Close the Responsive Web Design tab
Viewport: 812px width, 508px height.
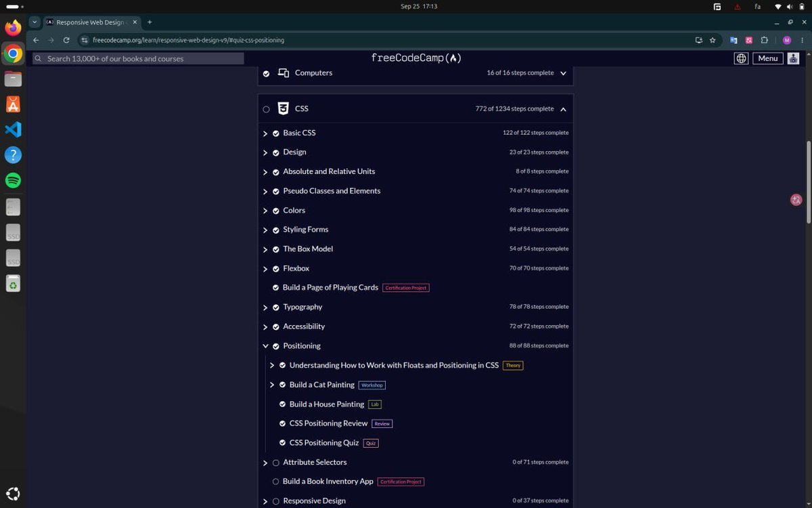135,22
